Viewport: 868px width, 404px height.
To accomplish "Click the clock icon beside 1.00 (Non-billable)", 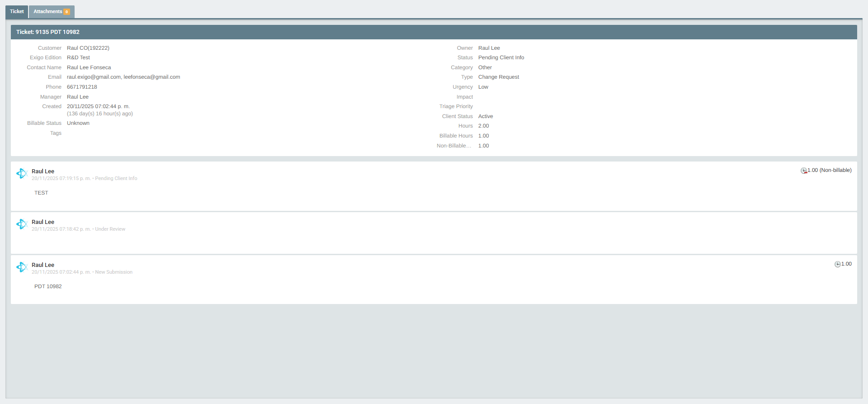I will [x=804, y=171].
